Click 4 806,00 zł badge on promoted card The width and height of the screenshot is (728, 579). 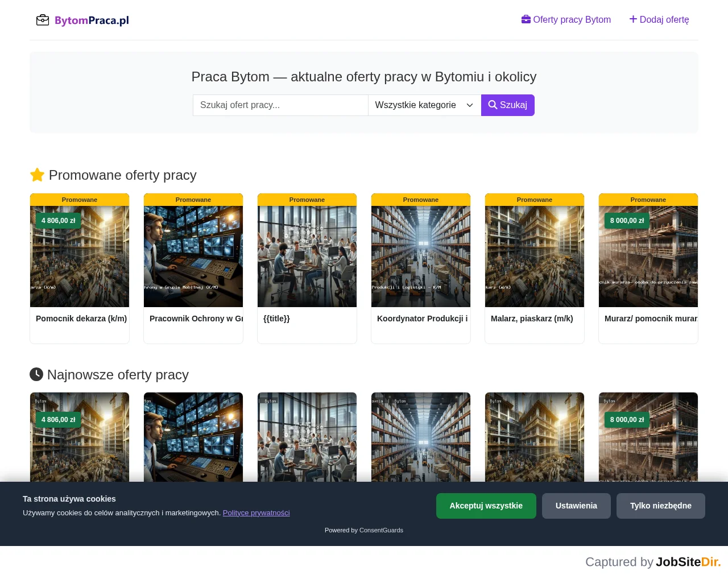(x=59, y=221)
